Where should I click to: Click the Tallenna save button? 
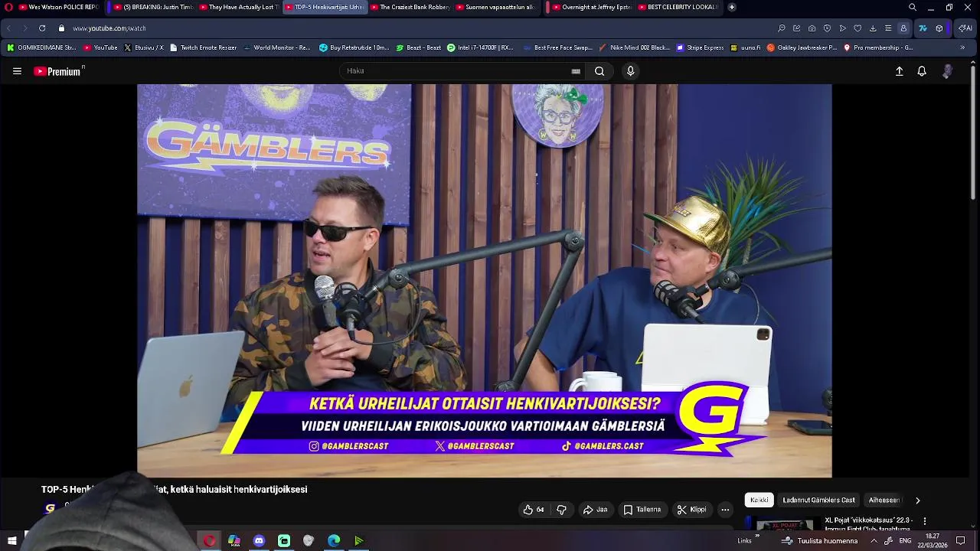click(x=642, y=510)
